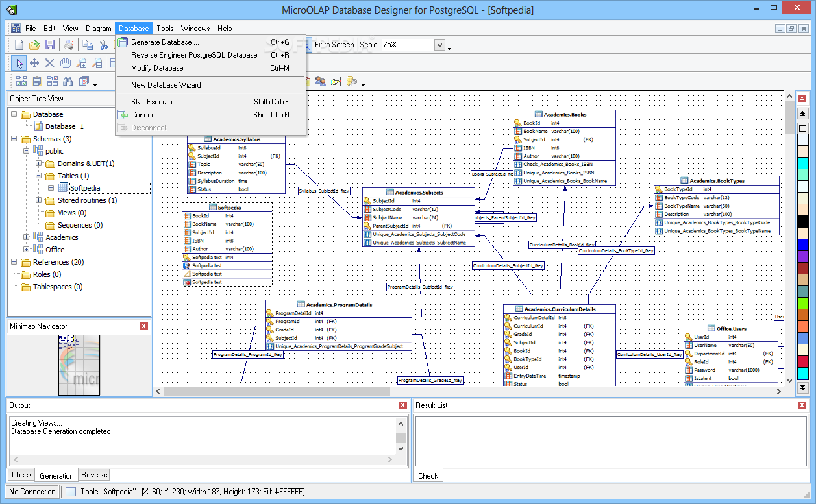Click the first diagram layout icon in third toolbar
816x504 pixels.
pos(21,81)
